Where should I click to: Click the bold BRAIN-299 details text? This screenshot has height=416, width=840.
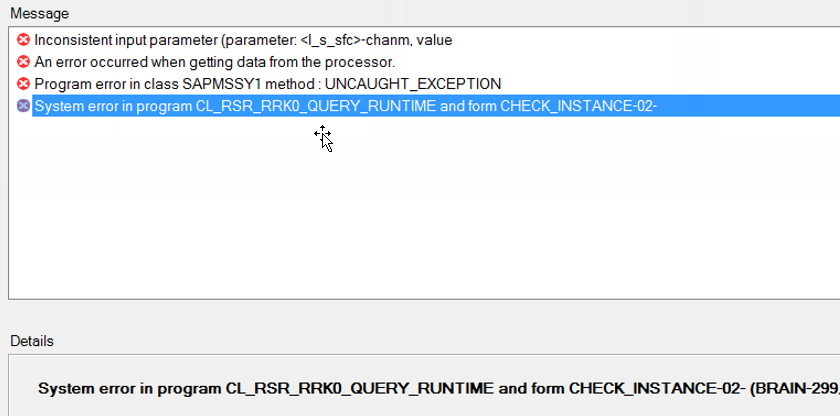point(439,388)
